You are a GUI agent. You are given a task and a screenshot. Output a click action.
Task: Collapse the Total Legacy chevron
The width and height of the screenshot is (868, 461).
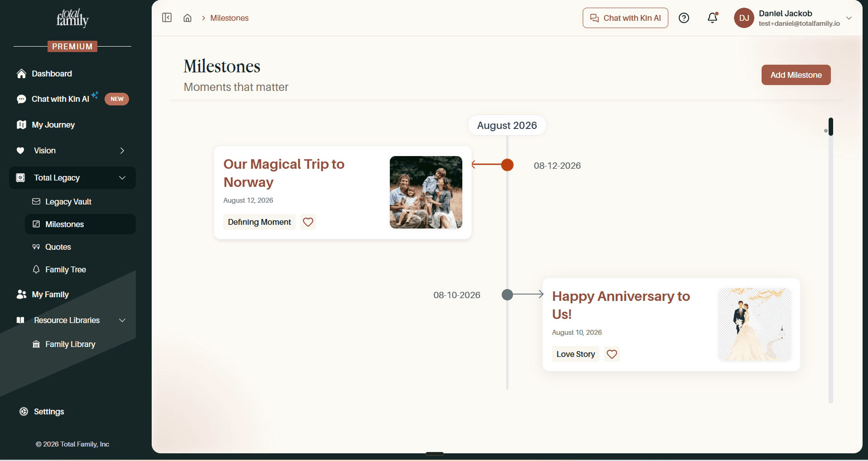tap(122, 178)
